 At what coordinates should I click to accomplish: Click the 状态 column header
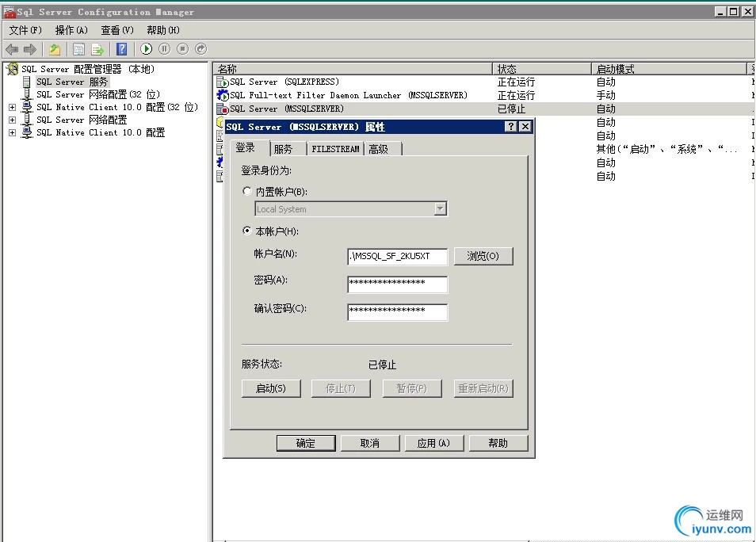pyautogui.click(x=542, y=68)
